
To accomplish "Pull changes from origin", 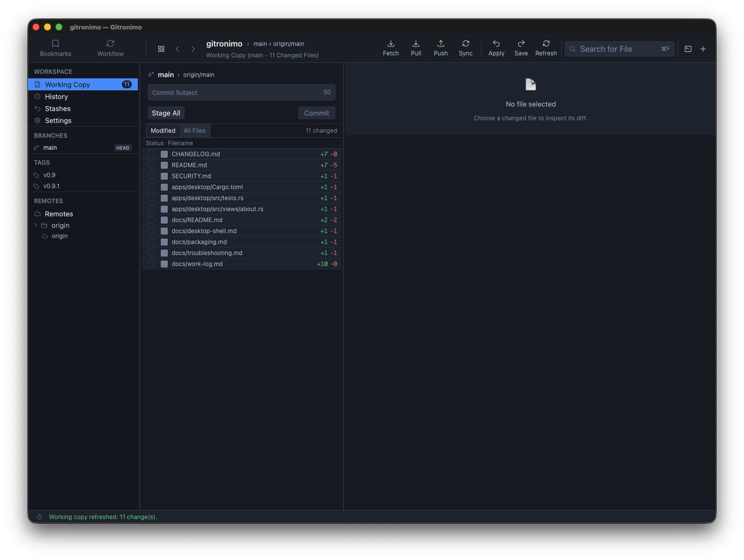I will click(x=416, y=48).
